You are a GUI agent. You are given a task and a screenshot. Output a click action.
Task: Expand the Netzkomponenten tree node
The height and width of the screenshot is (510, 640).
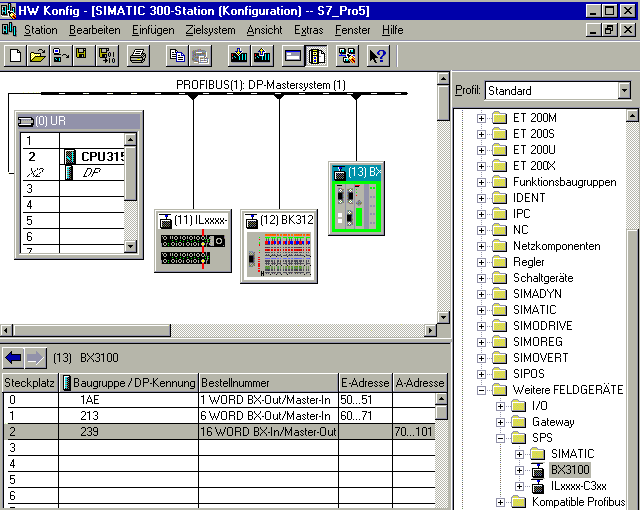[481, 246]
